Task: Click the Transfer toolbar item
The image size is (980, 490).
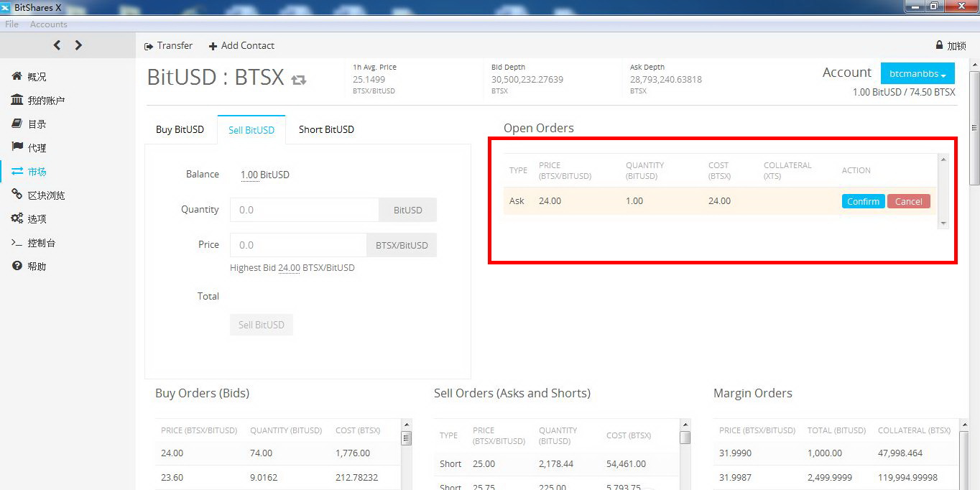Action: click(169, 45)
